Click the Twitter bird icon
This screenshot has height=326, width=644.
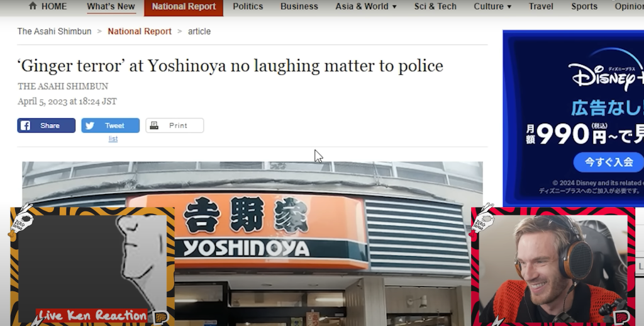pos(89,125)
